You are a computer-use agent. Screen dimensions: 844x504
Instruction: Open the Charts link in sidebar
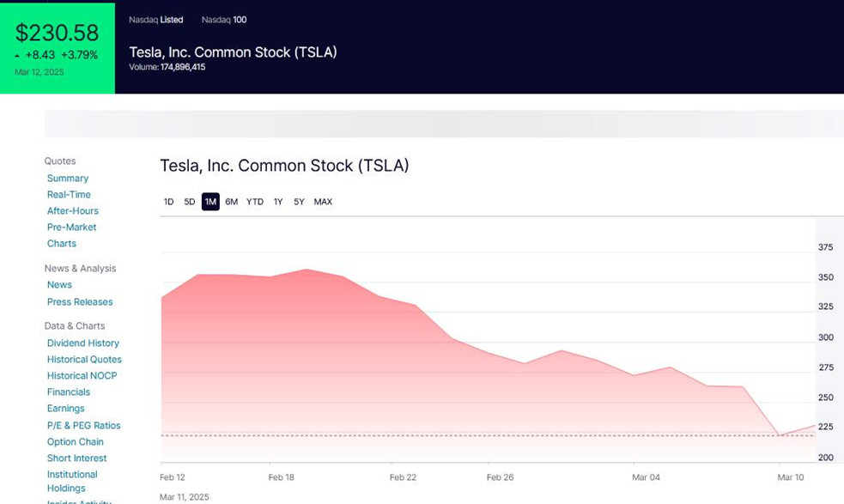(62, 244)
